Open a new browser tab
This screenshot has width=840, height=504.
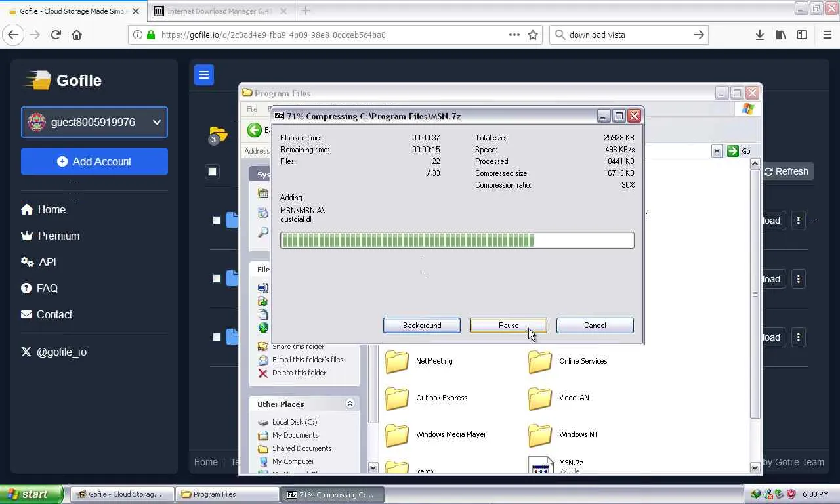pos(305,10)
